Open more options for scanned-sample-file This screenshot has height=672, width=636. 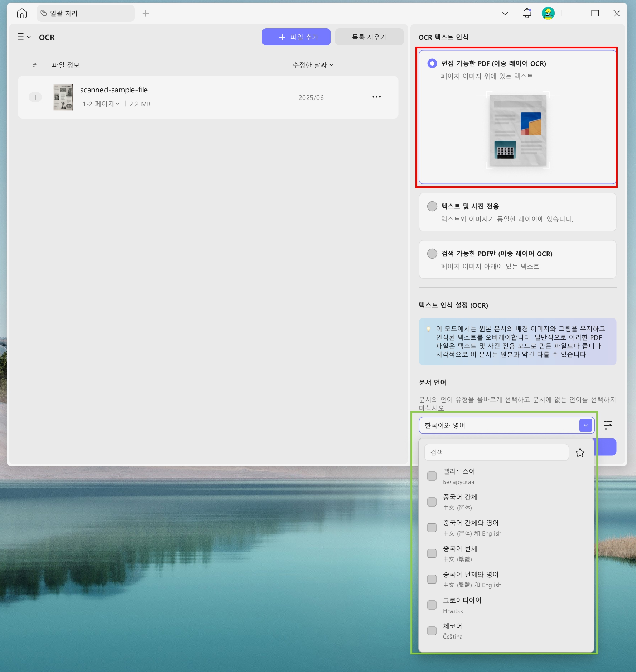pyautogui.click(x=376, y=97)
